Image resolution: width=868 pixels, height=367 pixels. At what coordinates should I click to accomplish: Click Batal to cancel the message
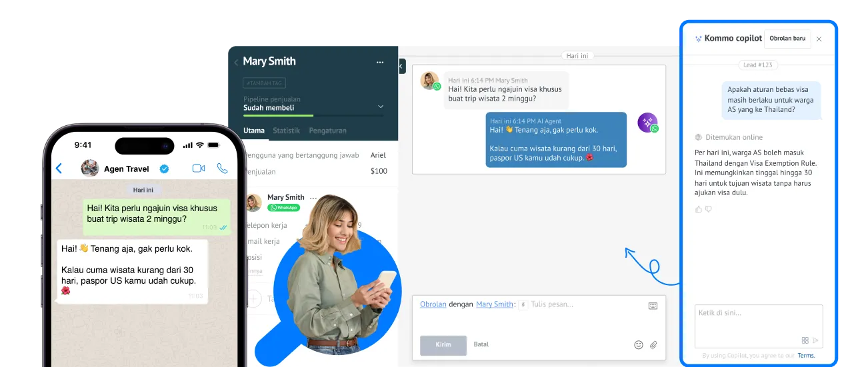pyautogui.click(x=481, y=344)
